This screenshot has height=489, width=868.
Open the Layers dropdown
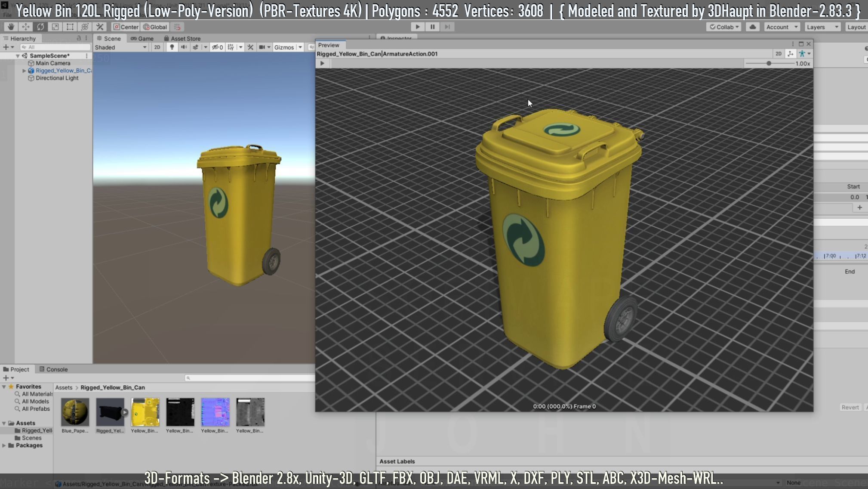click(x=822, y=27)
